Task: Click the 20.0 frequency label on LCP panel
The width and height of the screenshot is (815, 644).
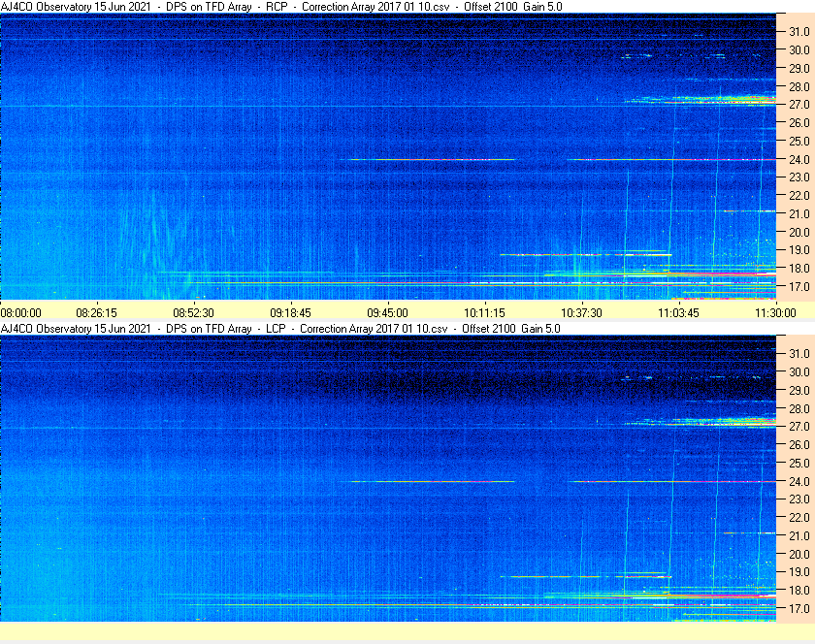Action: [799, 554]
